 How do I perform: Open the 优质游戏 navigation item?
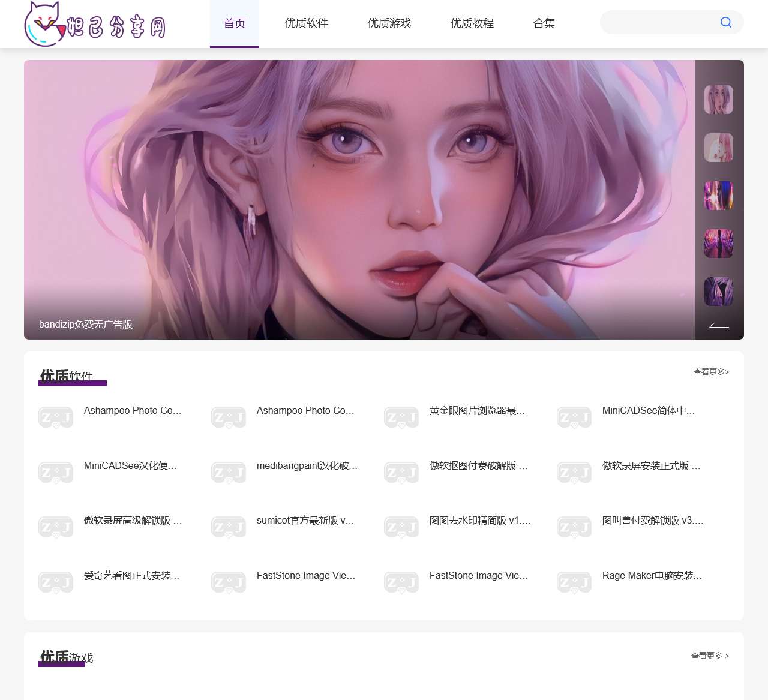click(389, 23)
